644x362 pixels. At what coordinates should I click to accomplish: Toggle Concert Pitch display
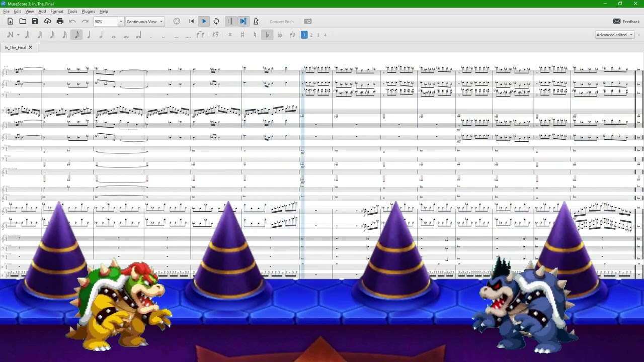click(282, 22)
